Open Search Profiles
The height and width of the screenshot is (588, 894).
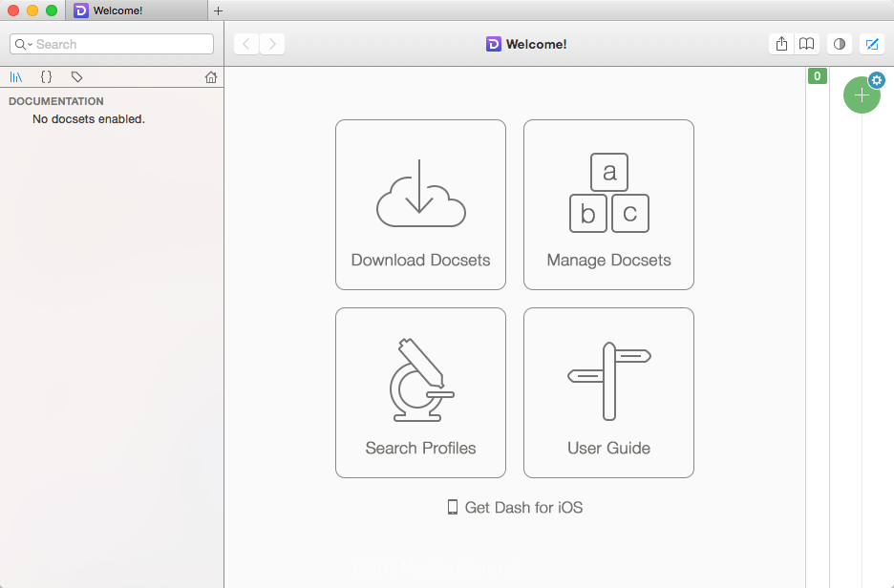[x=420, y=392]
